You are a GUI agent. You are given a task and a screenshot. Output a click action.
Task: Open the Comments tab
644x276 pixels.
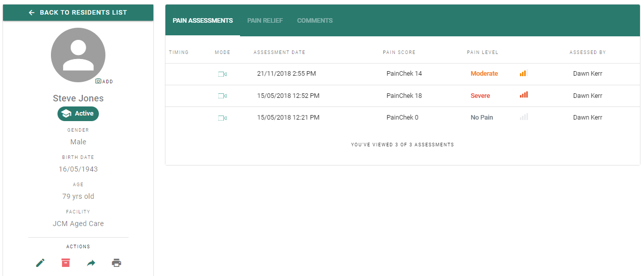pyautogui.click(x=315, y=21)
